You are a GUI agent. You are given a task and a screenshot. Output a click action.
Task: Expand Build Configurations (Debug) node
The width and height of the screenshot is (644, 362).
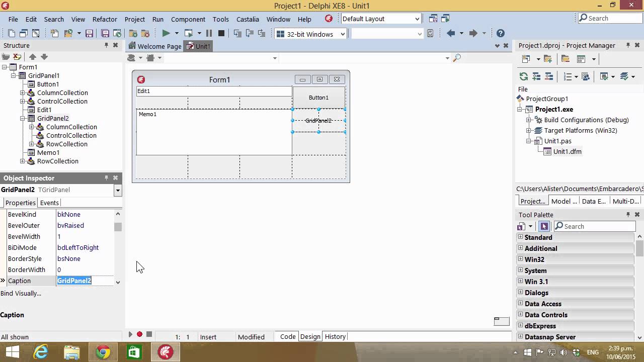click(529, 120)
